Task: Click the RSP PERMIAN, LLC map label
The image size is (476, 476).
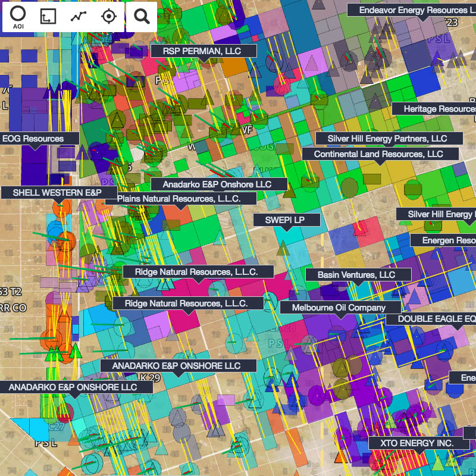Action: tap(202, 51)
